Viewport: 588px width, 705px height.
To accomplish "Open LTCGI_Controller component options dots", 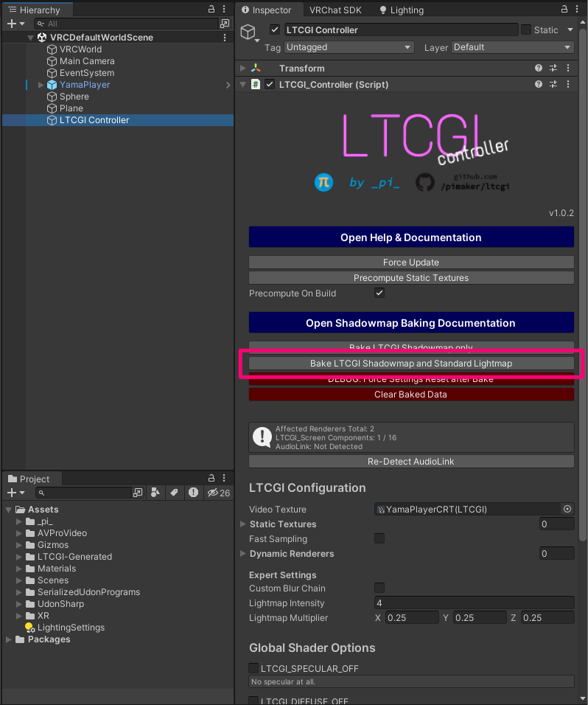I will tap(568, 84).
